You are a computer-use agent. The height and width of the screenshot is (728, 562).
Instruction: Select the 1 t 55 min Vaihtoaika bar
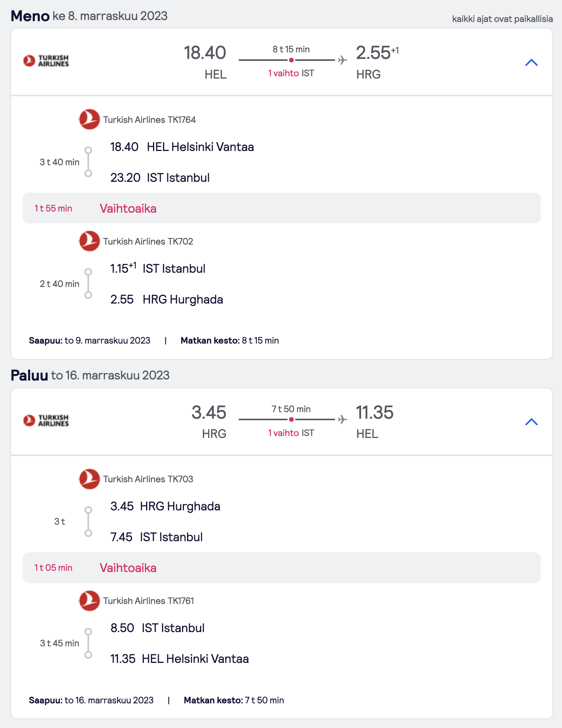(x=282, y=208)
